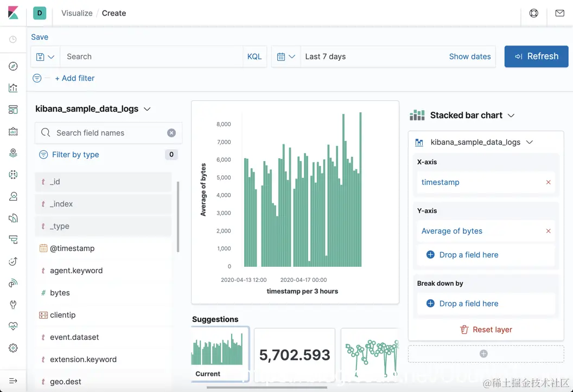573x392 pixels.
Task: Open Discover from the compass sidebar icon
Action: click(x=13, y=66)
